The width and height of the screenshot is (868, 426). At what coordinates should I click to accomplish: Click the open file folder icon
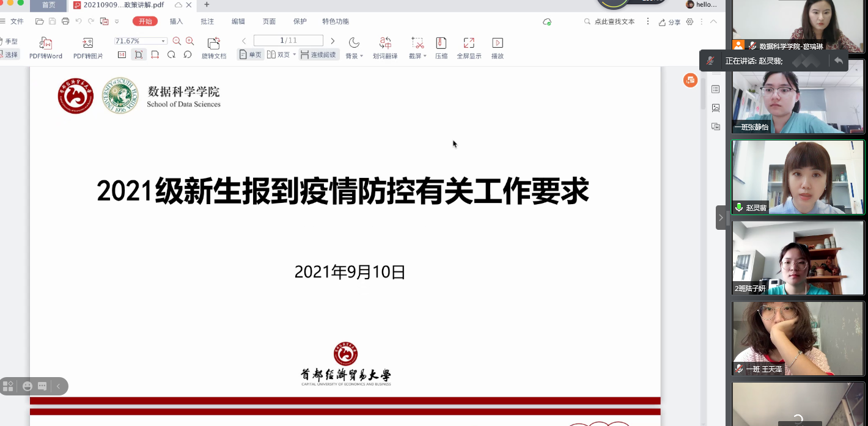click(x=40, y=21)
